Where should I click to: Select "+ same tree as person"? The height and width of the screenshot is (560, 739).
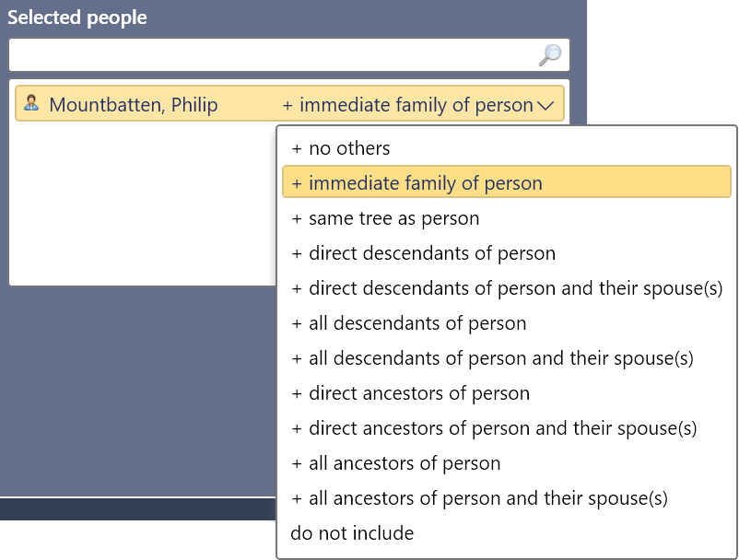coord(386,218)
